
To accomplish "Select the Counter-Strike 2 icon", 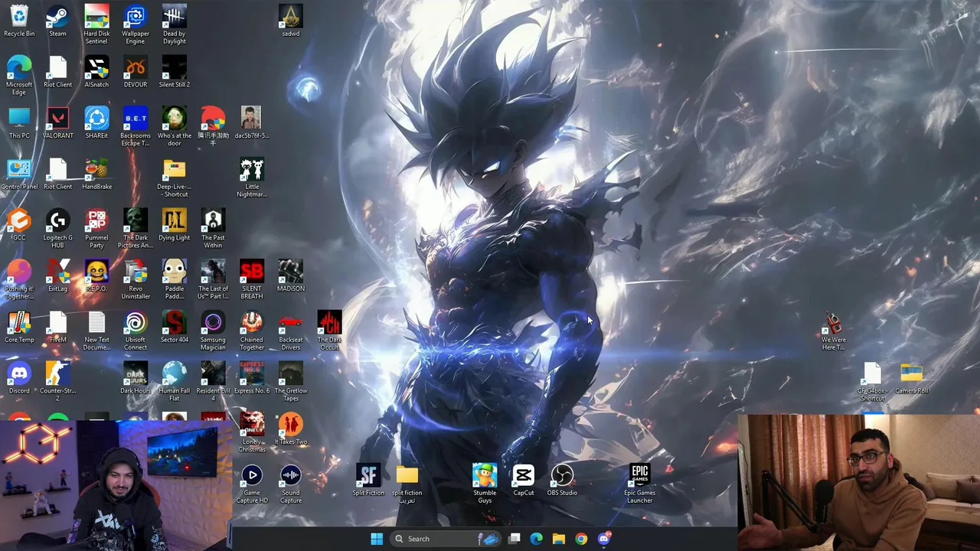I will 57,382.
